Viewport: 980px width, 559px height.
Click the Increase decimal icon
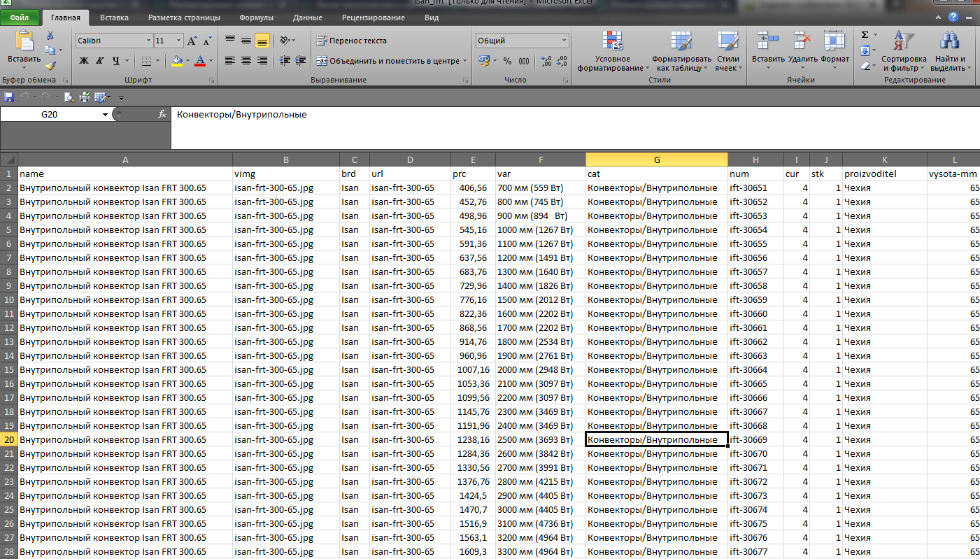tap(546, 61)
